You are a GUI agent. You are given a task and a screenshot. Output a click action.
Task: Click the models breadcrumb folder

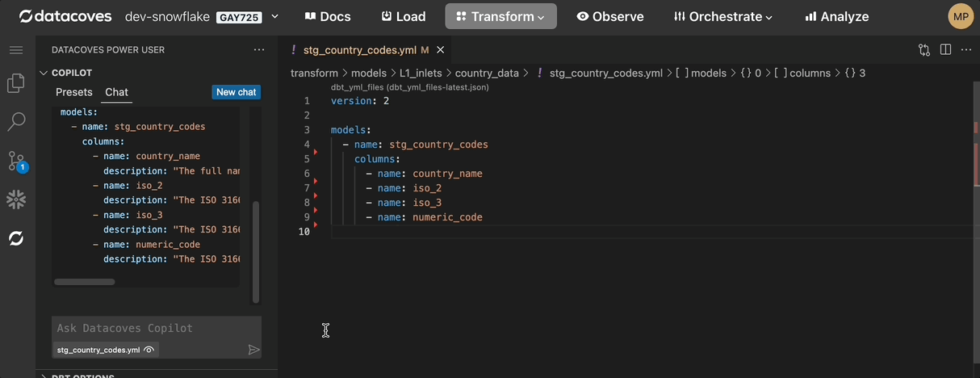tap(369, 73)
